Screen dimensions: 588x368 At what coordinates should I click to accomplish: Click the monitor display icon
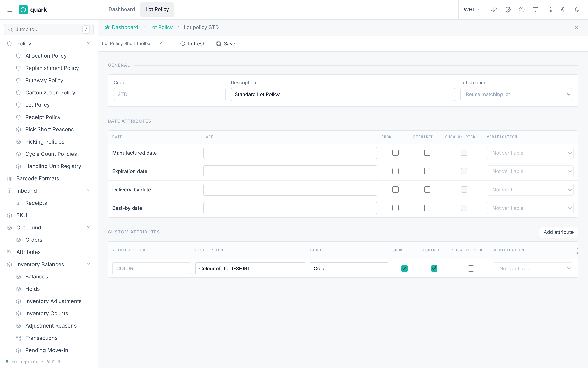(x=535, y=10)
